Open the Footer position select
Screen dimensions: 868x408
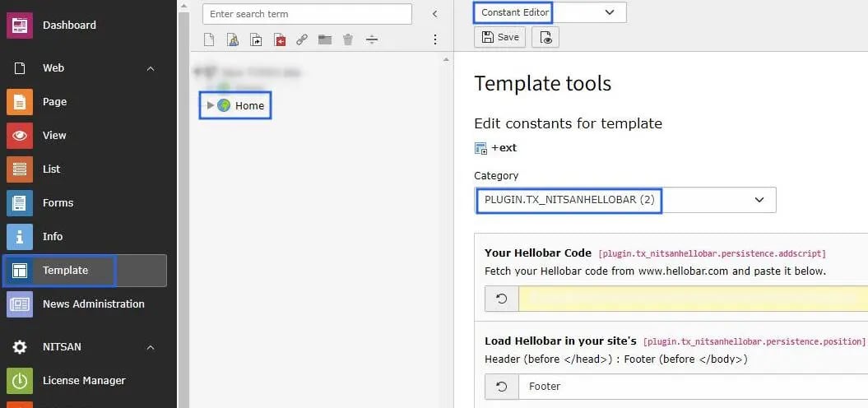pos(693,387)
